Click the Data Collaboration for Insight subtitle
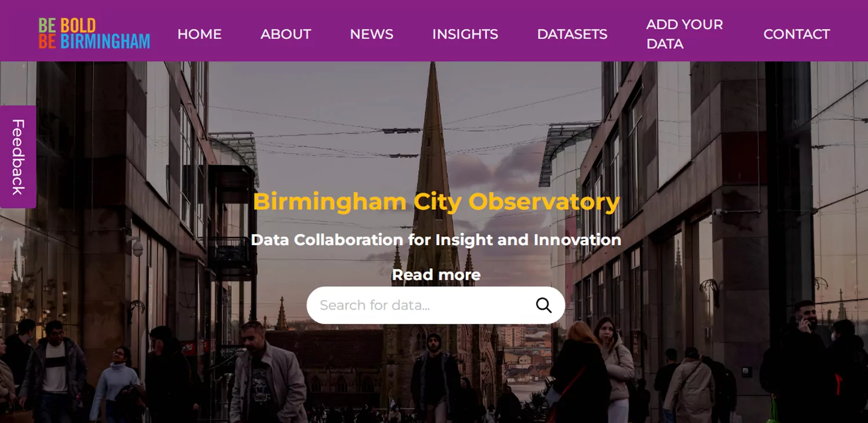 (436, 240)
